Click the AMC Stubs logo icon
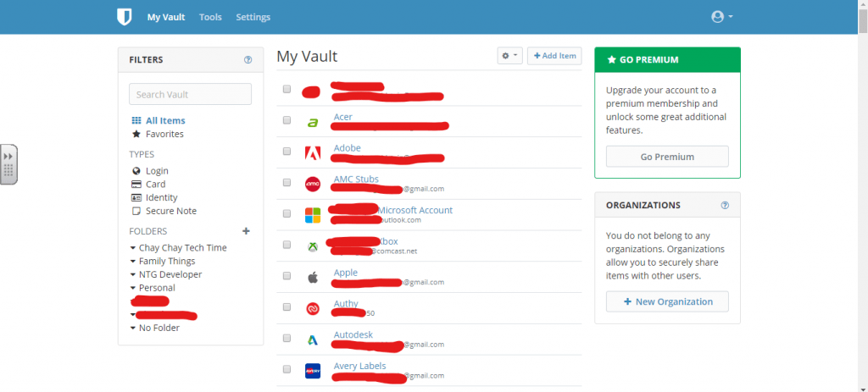868x392 pixels. click(313, 184)
